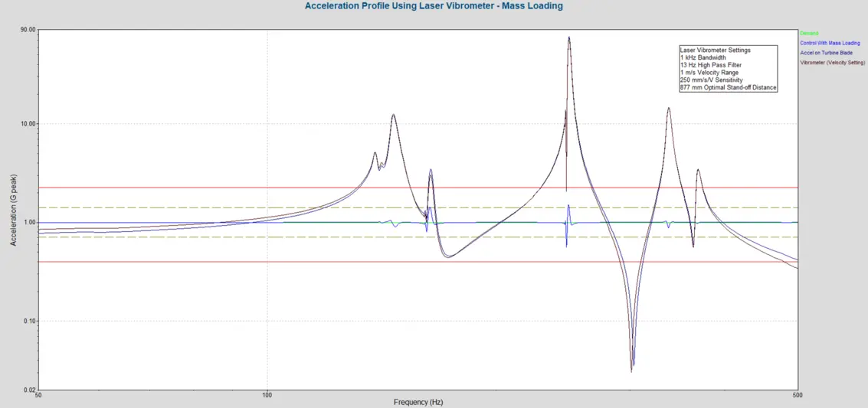Select the Control With Mass Loading legend entry
The image size is (868, 408).
click(x=830, y=44)
